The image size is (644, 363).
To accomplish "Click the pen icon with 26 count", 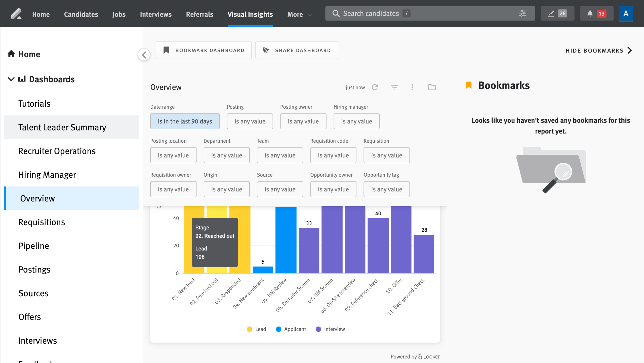I will click(557, 14).
